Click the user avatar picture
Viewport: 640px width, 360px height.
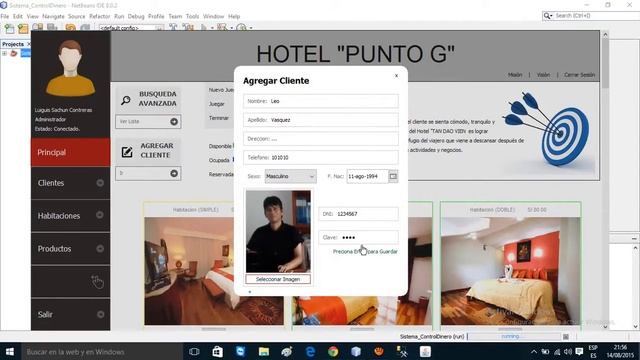pos(70,68)
